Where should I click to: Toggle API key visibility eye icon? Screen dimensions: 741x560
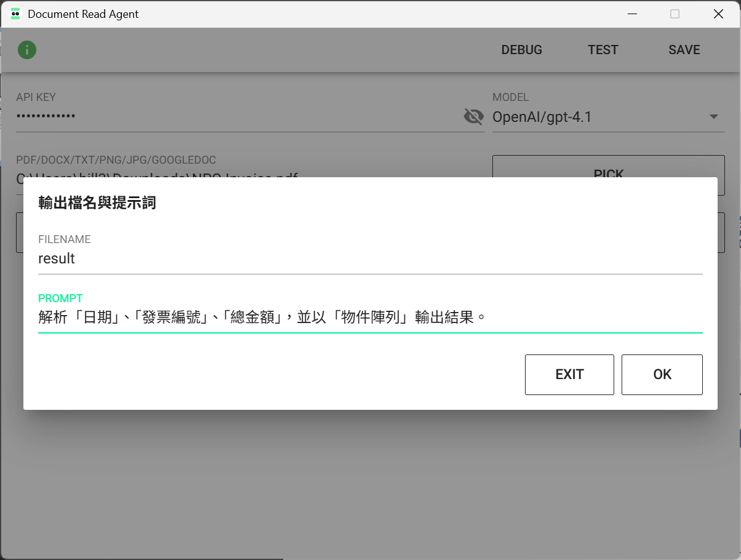[473, 116]
